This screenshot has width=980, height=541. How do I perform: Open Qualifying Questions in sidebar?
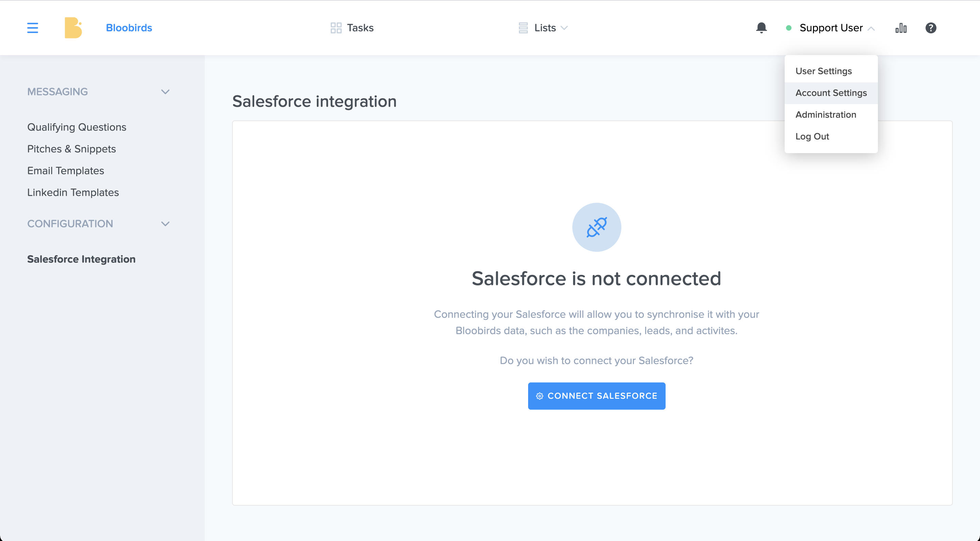click(77, 127)
